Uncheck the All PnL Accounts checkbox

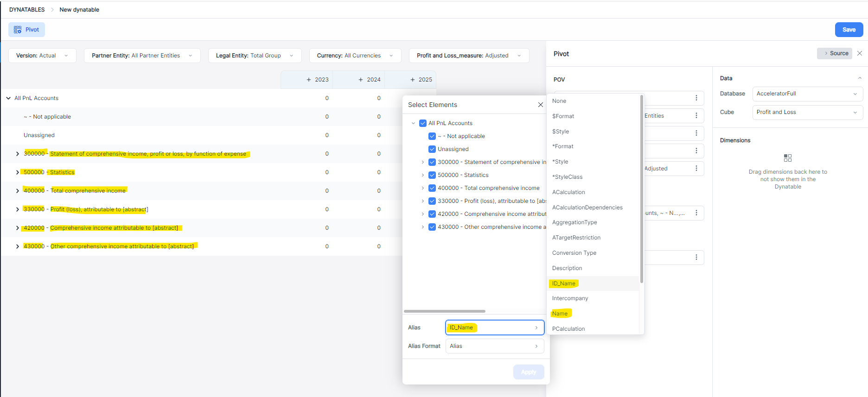tap(423, 123)
